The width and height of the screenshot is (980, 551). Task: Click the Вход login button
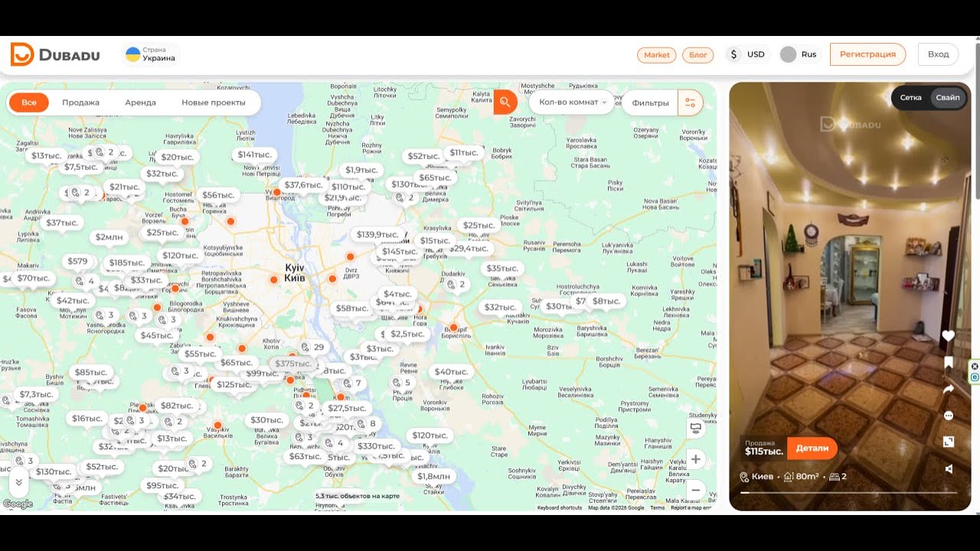[938, 54]
